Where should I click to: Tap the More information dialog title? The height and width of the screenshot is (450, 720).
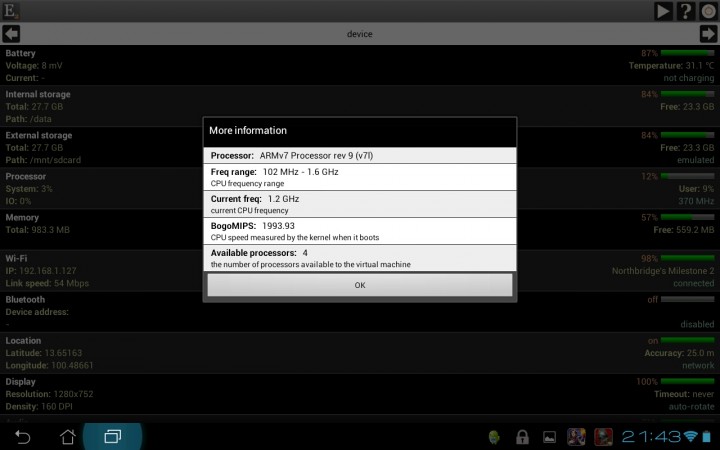[248, 130]
